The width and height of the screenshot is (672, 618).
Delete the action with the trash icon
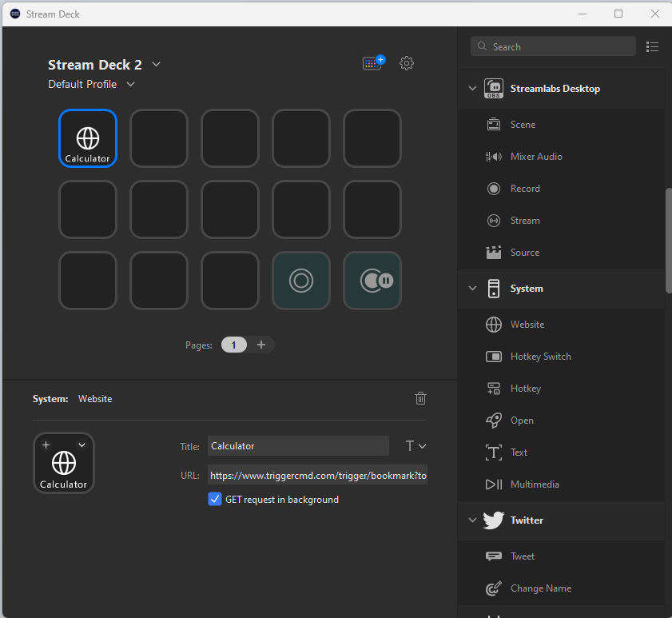(x=420, y=398)
